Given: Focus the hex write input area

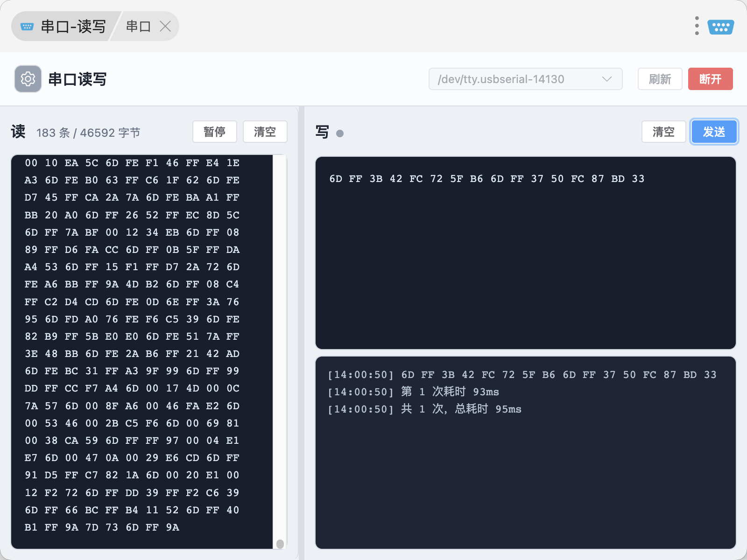Looking at the screenshot, I should click(x=526, y=253).
